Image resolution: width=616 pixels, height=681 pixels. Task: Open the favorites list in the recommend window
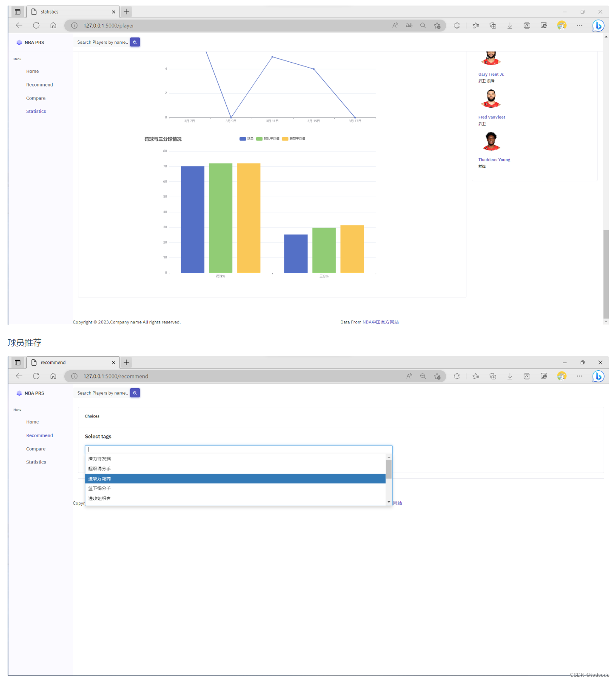pyautogui.click(x=476, y=376)
